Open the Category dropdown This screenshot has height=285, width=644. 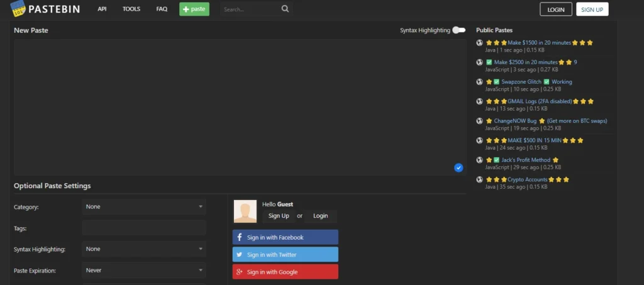143,206
